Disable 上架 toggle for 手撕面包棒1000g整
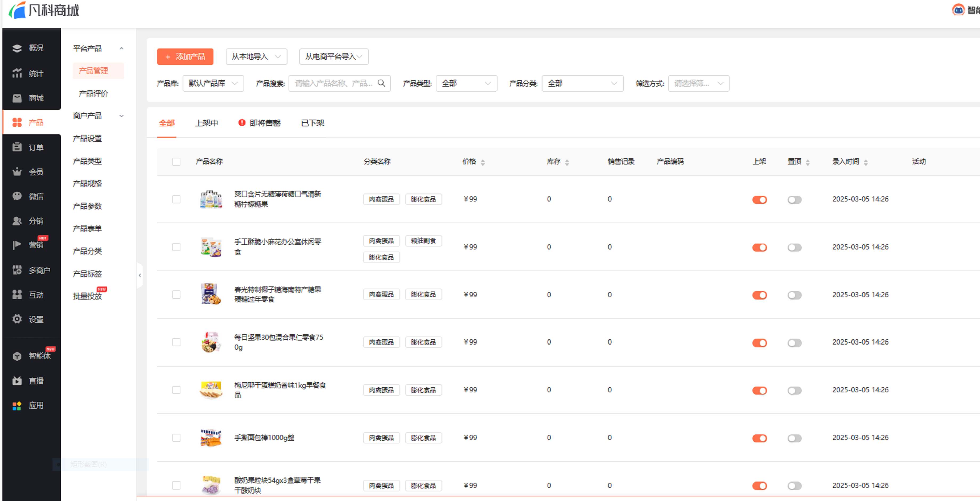This screenshot has height=501, width=980. pos(759,438)
